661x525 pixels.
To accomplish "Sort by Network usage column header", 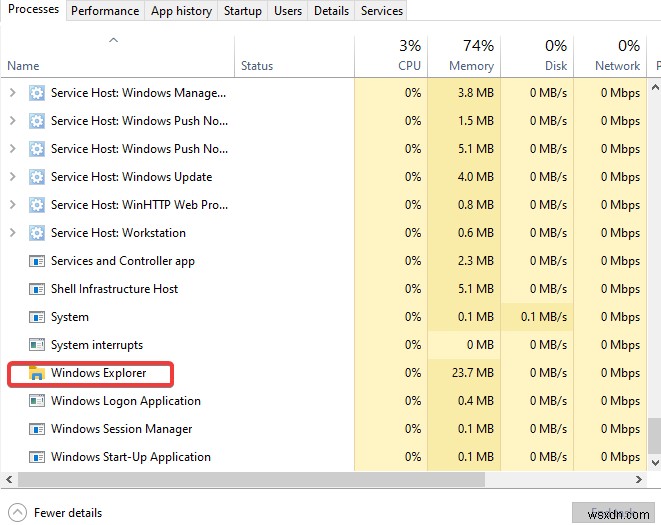I will [610, 57].
